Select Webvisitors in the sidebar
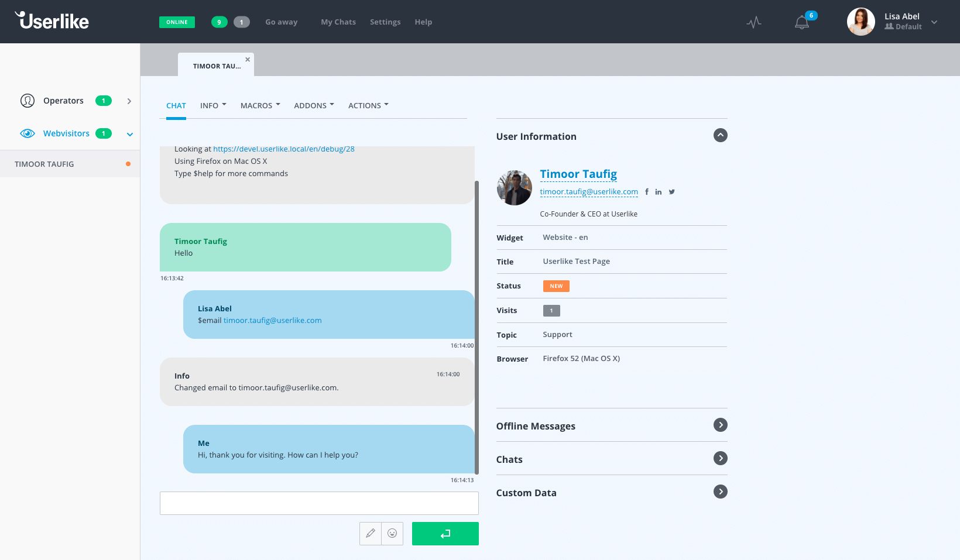Viewport: 960px width, 560px height. coord(66,133)
